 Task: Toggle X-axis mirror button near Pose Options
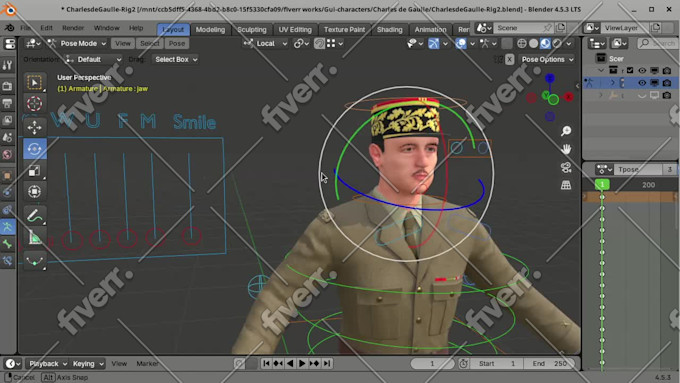[x=510, y=59]
